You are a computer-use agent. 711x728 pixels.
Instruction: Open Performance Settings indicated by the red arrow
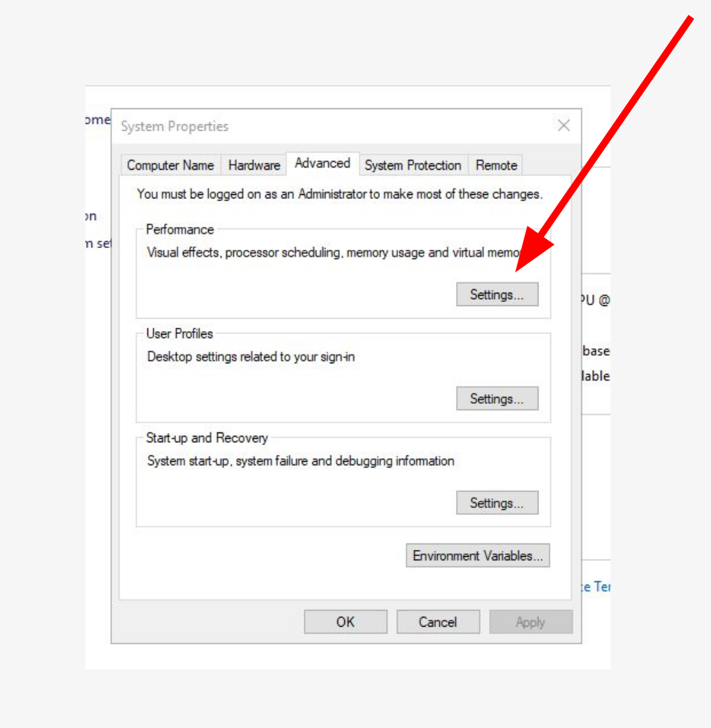click(x=497, y=294)
